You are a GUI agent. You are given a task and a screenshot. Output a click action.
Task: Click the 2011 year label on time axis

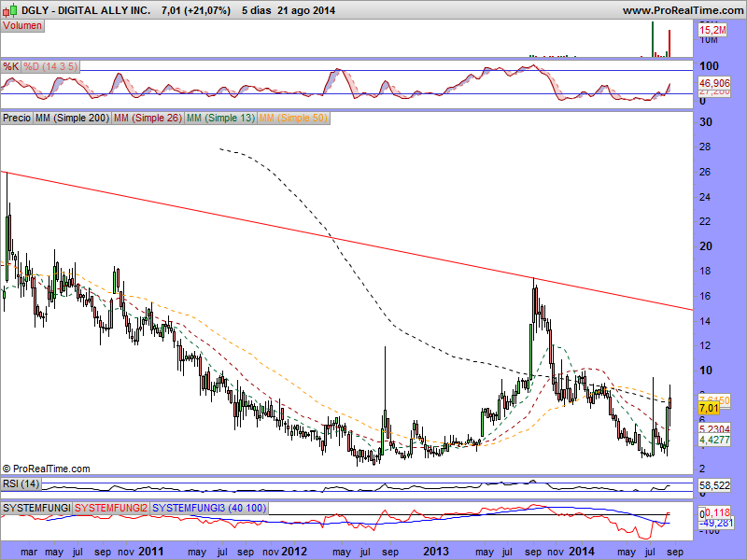[150, 552]
